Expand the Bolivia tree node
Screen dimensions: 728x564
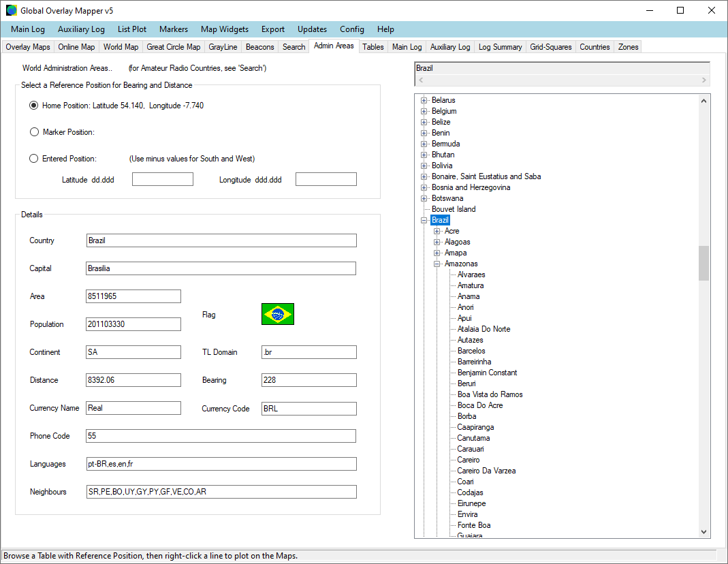pyautogui.click(x=424, y=166)
